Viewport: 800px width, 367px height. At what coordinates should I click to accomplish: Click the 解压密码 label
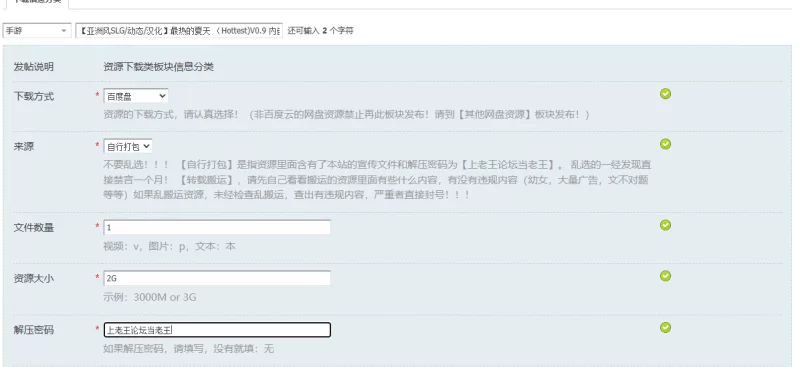tap(33, 330)
